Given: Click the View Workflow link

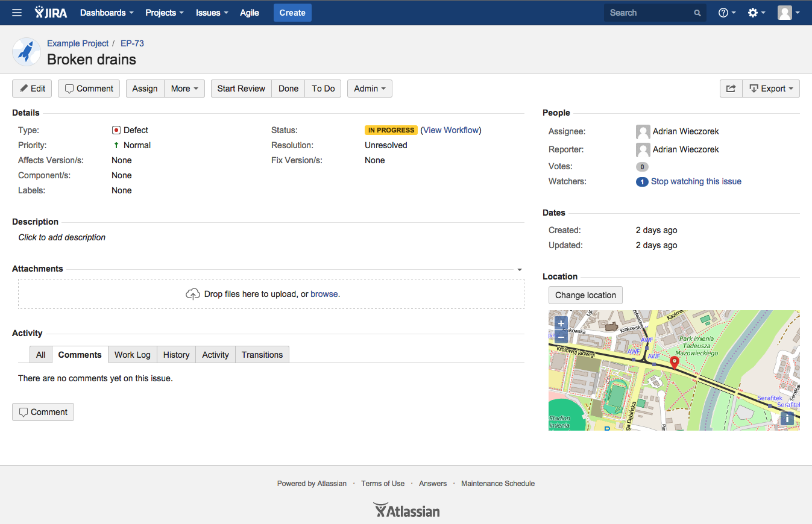Looking at the screenshot, I should [451, 130].
